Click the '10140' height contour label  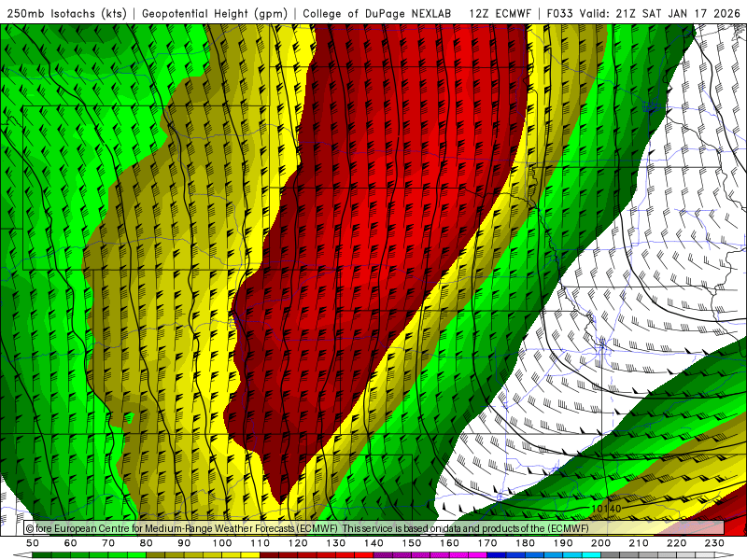[606, 509]
